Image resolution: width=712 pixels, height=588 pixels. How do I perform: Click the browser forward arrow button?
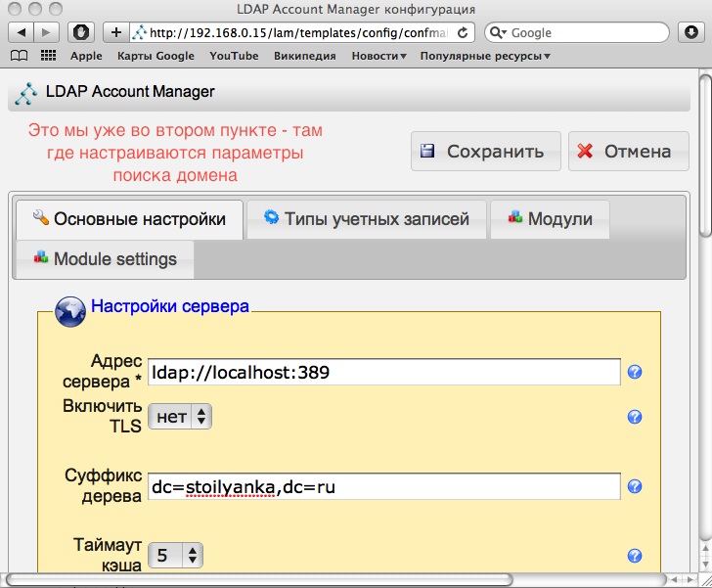[47, 32]
